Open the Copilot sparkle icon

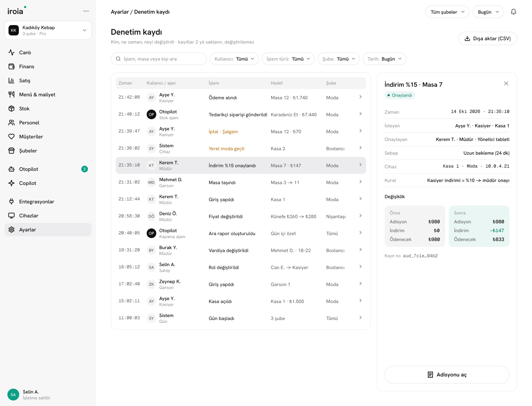click(11, 183)
